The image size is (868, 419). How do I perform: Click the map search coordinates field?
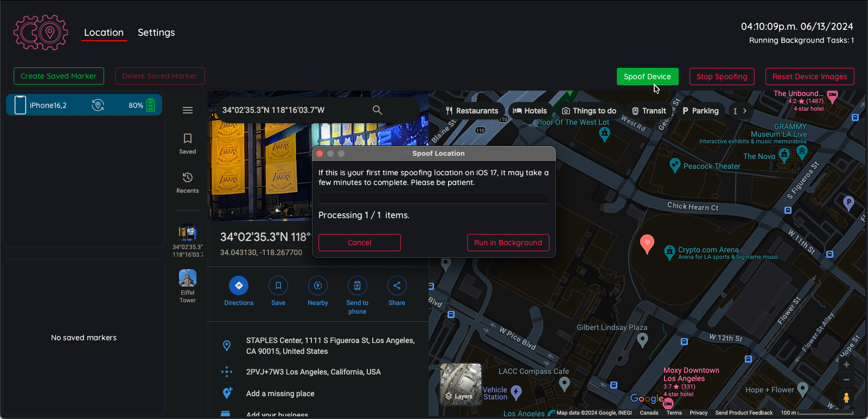(293, 110)
